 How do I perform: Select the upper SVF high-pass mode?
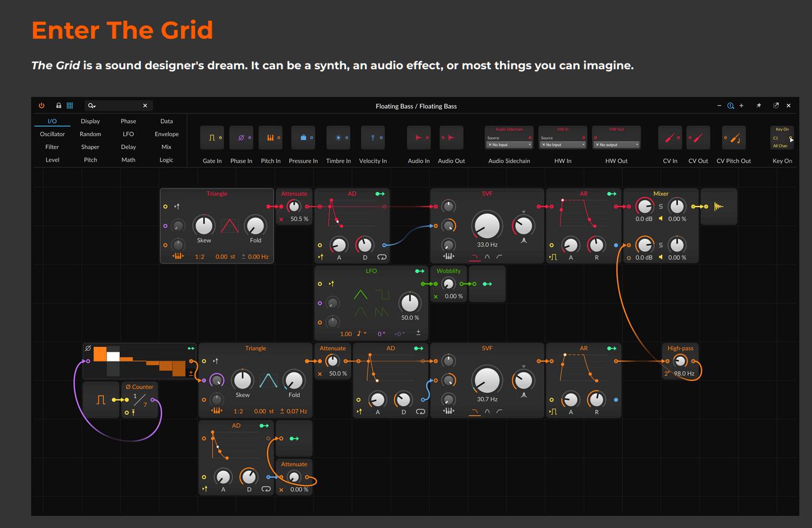pos(499,257)
